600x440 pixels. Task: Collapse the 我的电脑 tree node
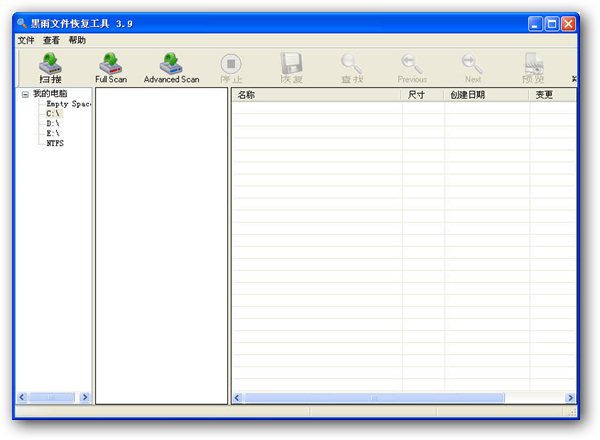coord(25,94)
